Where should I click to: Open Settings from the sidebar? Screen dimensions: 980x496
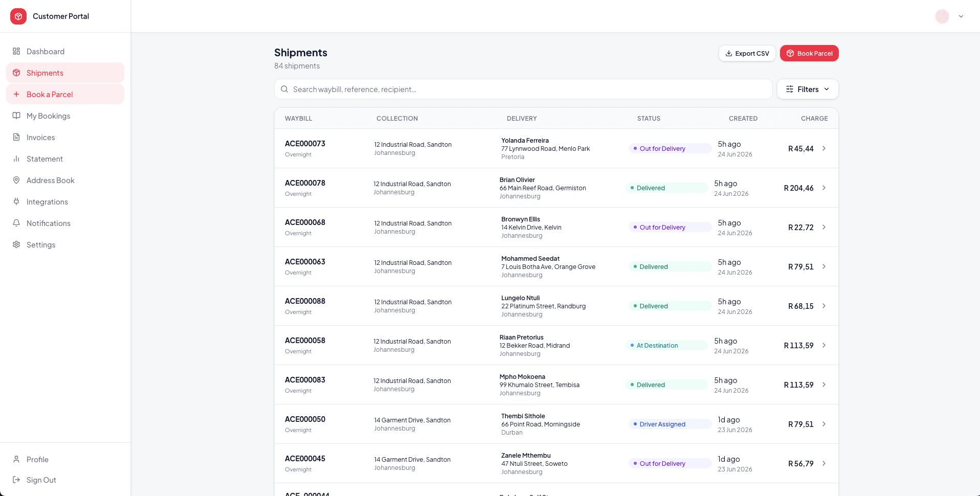[65, 244]
